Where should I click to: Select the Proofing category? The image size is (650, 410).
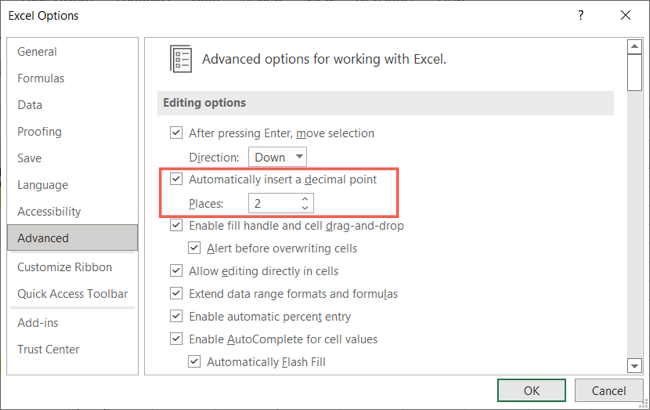coord(40,132)
